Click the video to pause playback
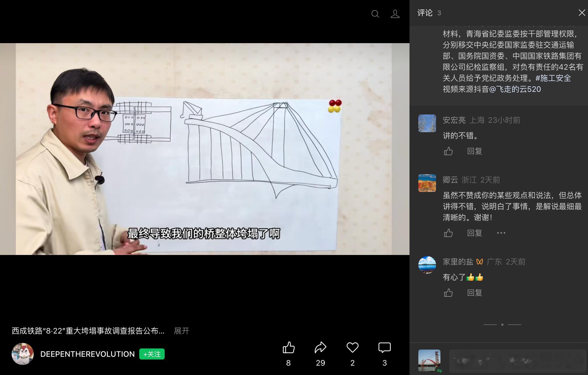This screenshot has width=588, height=375. coord(204,149)
